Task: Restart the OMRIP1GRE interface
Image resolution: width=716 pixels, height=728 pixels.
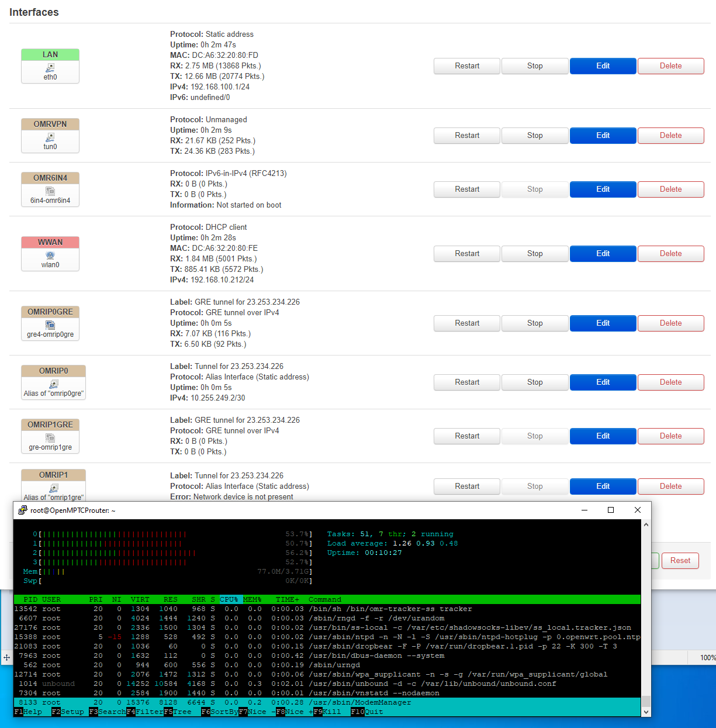Action: click(x=467, y=436)
